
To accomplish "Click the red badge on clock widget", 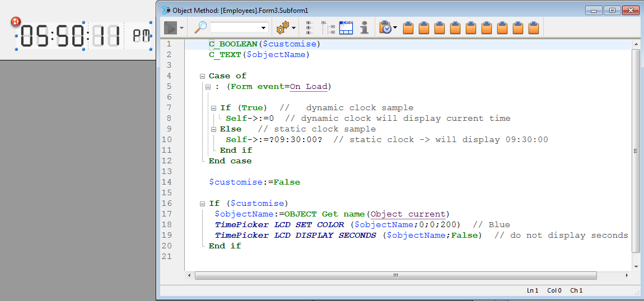I will (16, 21).
